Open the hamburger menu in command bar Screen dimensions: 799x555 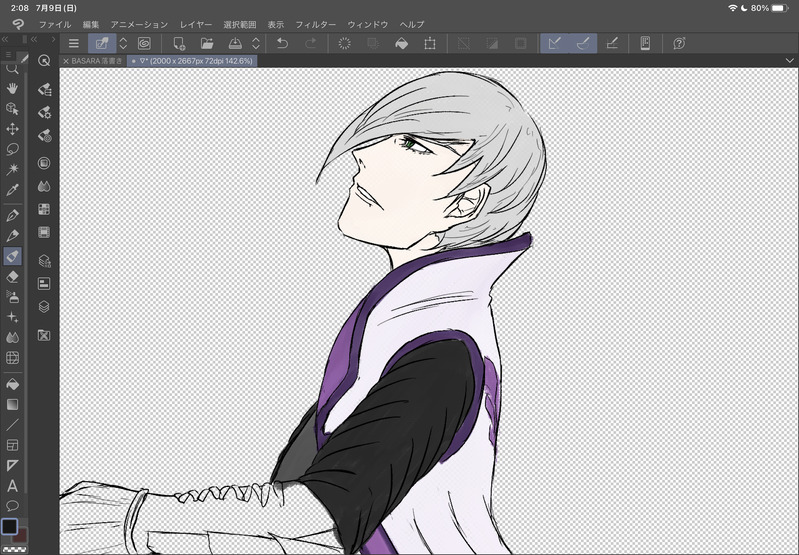(x=74, y=43)
